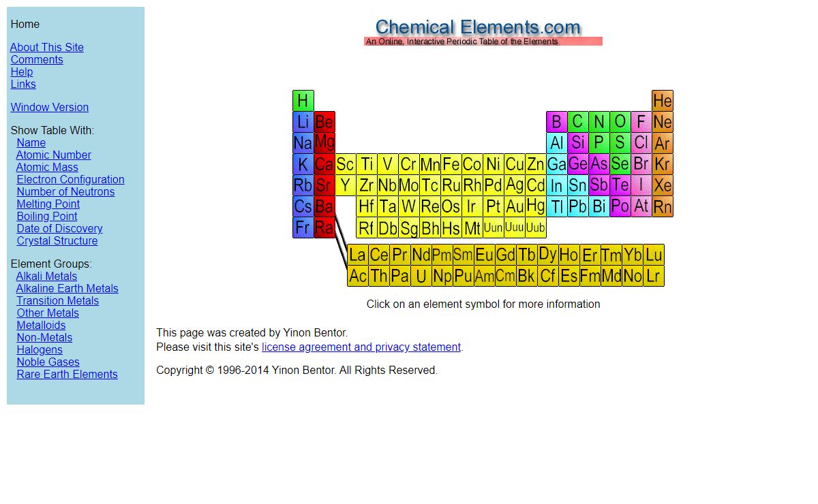Image resolution: width=818 pixels, height=504 pixels.
Task: Click the Copper (Cu) element tile
Action: tap(515, 164)
